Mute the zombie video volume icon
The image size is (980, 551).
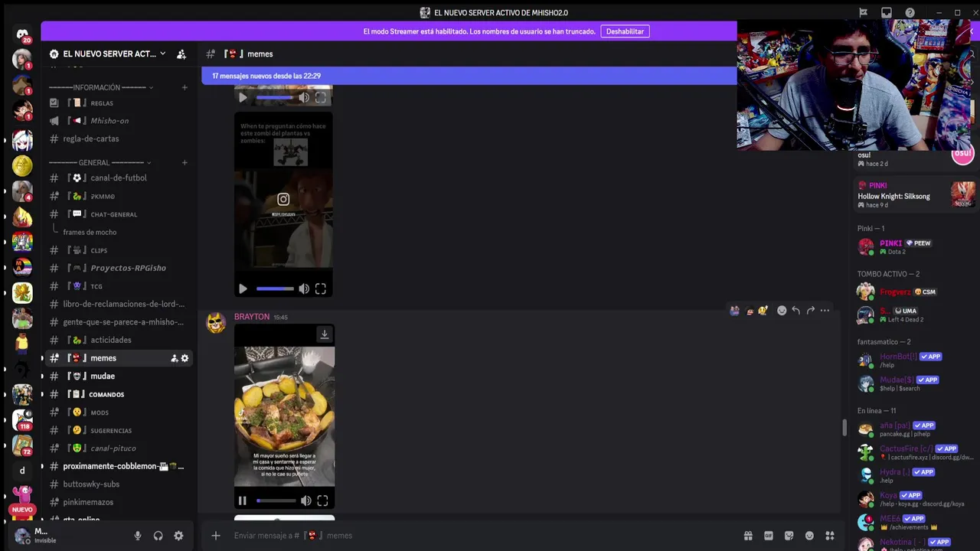point(304,289)
